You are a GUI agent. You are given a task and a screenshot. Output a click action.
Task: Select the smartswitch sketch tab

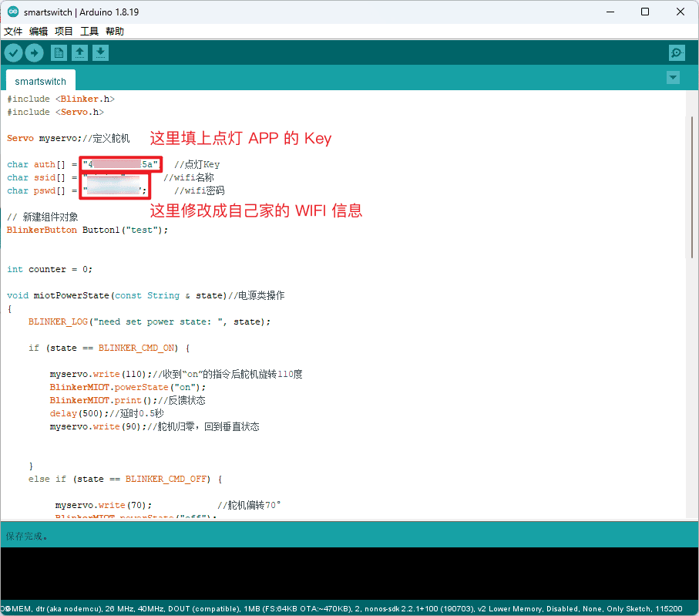41,81
